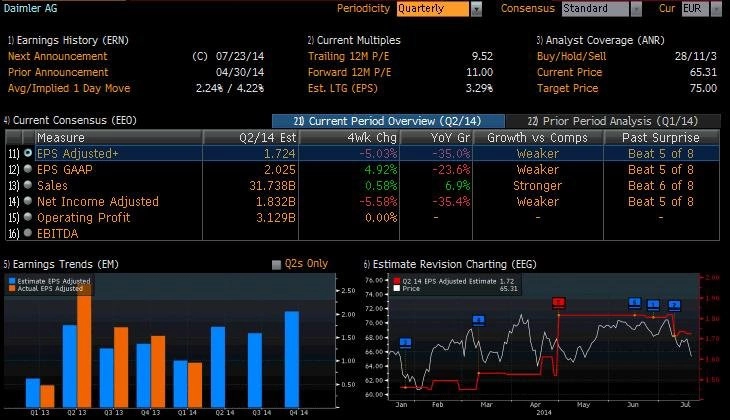Open 6) Estimate Revision Charting (EEG)
The width and height of the screenshot is (730, 420).
(450, 264)
